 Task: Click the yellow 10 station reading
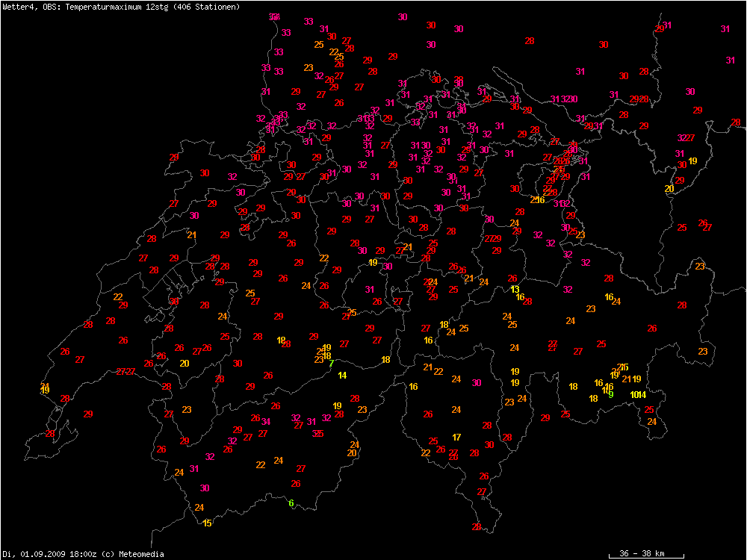coord(633,394)
